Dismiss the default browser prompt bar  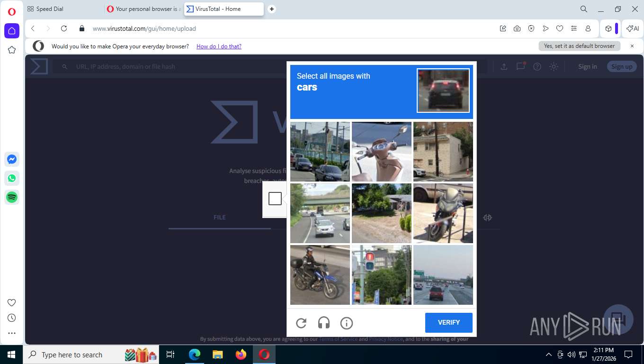pyautogui.click(x=632, y=46)
